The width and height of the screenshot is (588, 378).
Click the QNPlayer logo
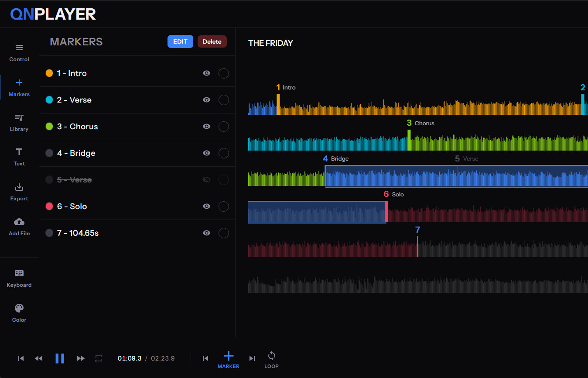pos(53,14)
